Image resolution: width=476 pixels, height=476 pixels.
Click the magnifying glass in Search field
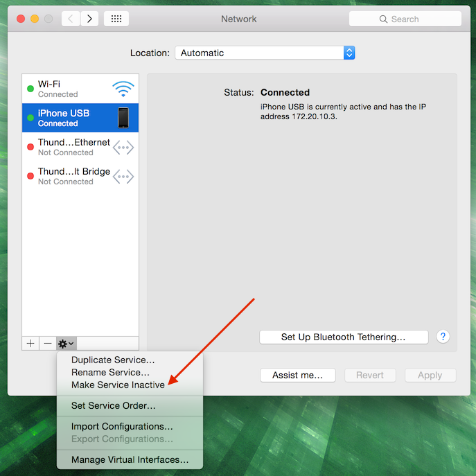pos(383,19)
